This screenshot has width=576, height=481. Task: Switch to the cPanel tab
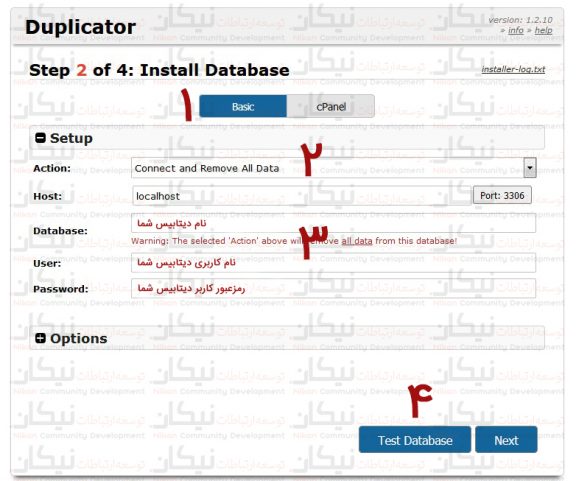(331, 106)
